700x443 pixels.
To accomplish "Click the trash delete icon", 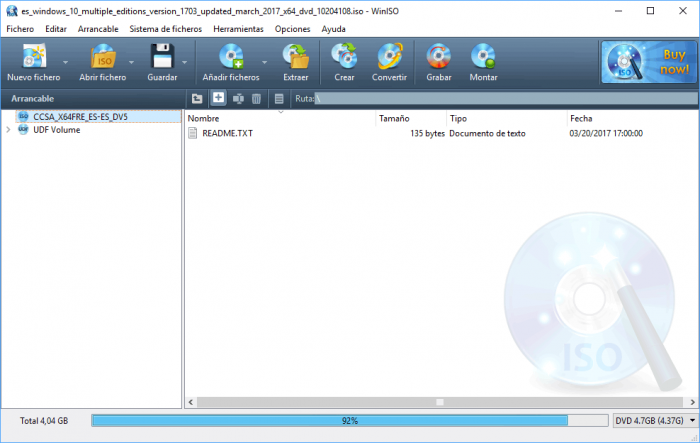I will (x=256, y=99).
